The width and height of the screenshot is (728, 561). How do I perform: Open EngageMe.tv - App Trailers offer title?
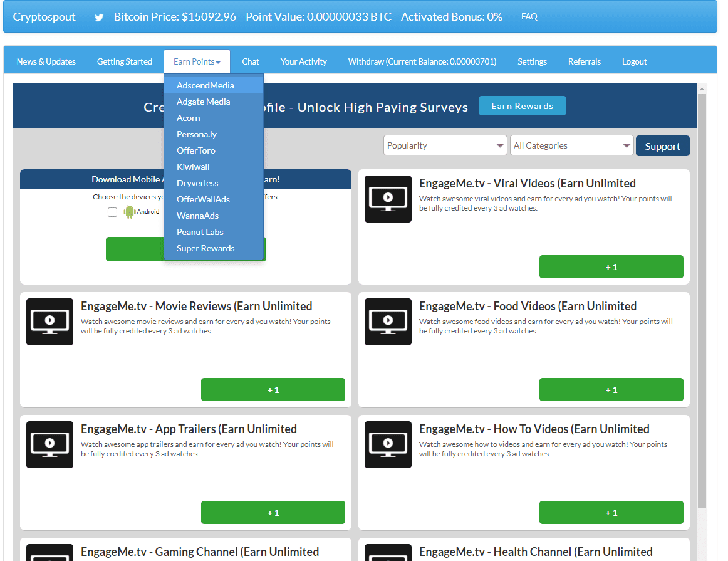coord(189,429)
